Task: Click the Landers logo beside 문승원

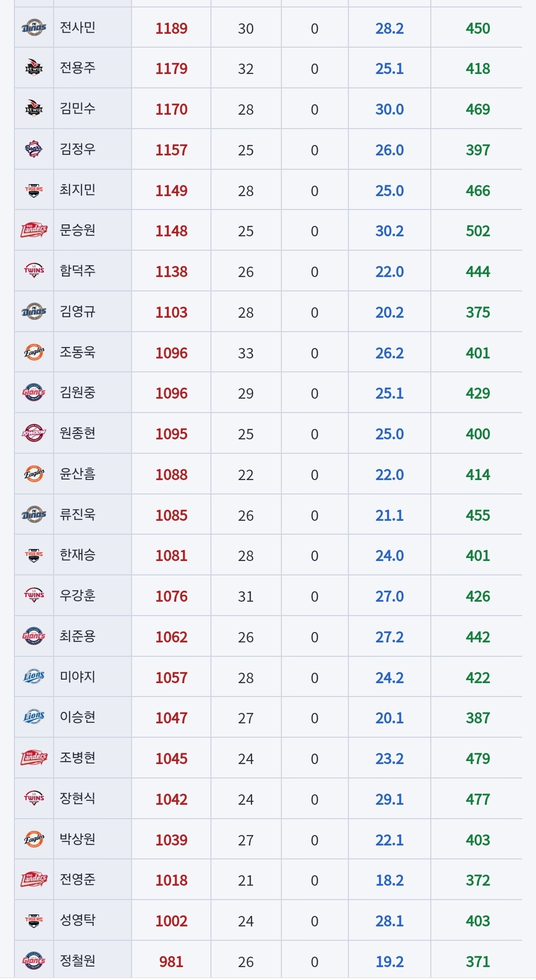Action: tap(34, 230)
